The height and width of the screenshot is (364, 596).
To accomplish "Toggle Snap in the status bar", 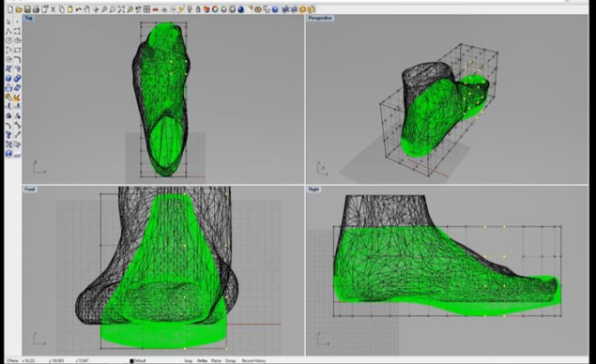I will click(188, 360).
